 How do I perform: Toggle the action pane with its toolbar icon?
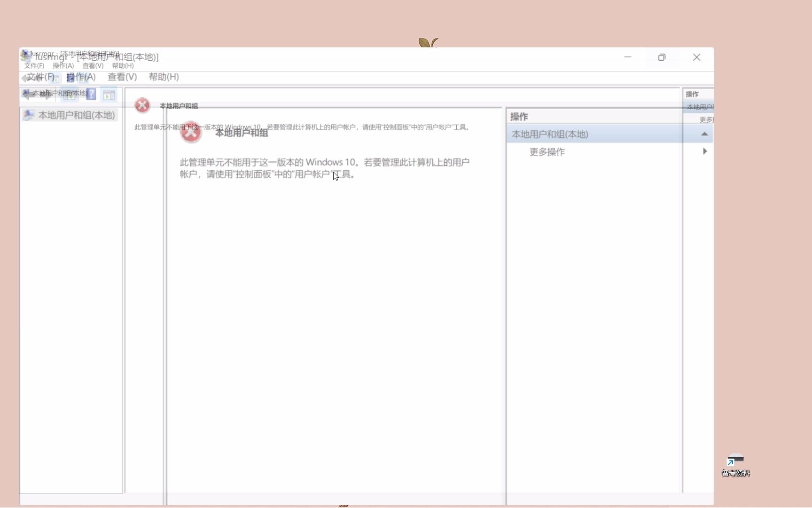109,95
